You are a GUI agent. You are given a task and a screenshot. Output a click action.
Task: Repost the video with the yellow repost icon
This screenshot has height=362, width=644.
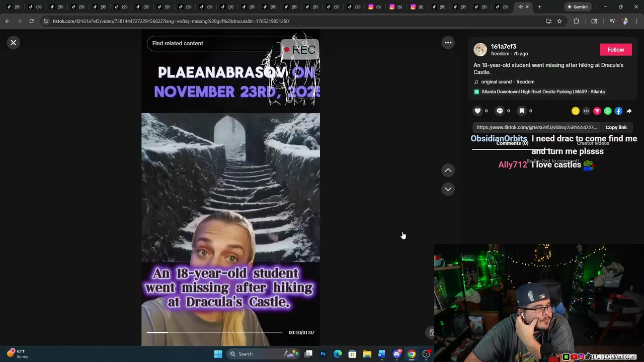point(576,111)
